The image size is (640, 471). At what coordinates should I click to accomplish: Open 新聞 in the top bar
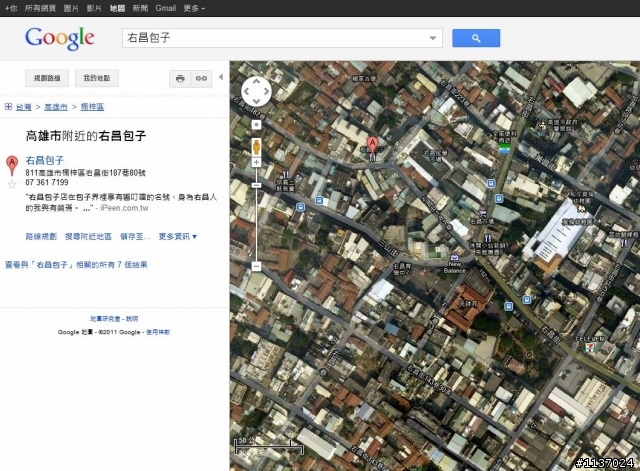click(140, 8)
